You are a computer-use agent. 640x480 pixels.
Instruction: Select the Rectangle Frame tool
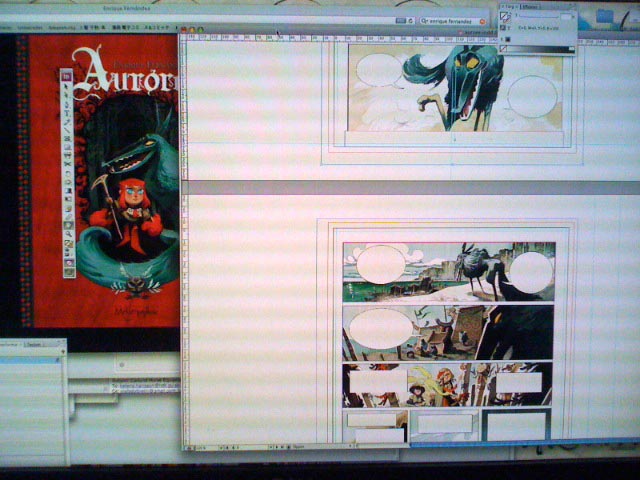67,138
